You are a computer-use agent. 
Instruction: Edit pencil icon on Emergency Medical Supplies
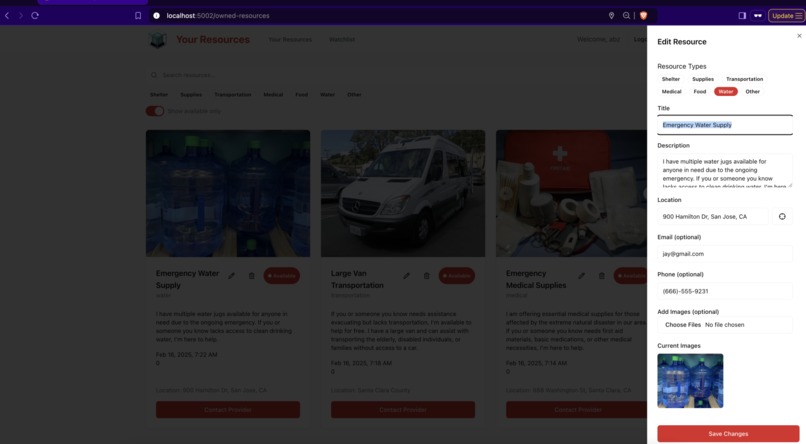click(581, 275)
